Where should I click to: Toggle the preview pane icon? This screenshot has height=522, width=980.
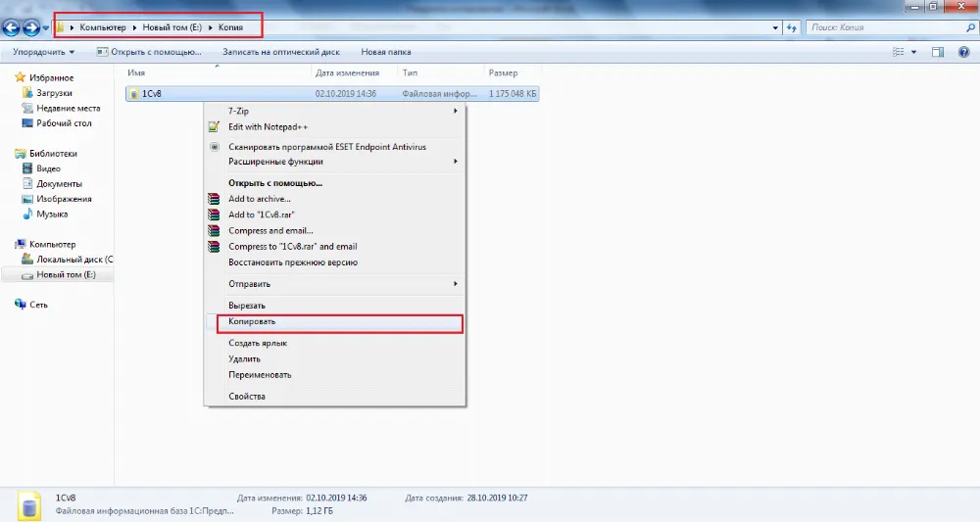(x=938, y=52)
